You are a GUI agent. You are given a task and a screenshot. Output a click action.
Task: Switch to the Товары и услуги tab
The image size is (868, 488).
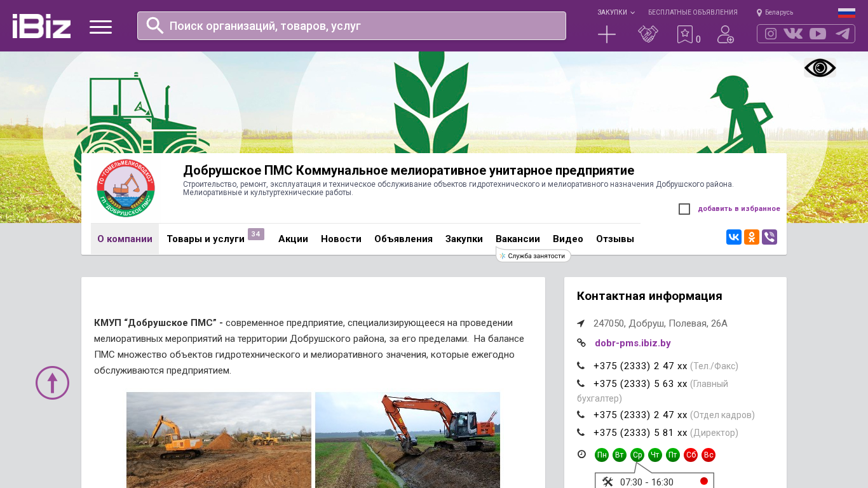click(205, 239)
